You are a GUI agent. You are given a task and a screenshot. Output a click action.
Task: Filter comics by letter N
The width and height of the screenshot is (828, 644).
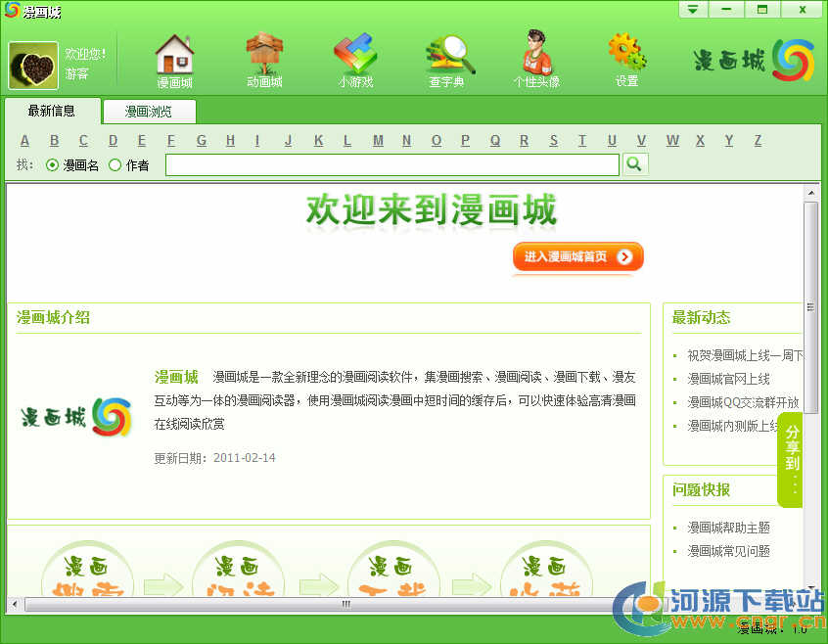point(406,140)
